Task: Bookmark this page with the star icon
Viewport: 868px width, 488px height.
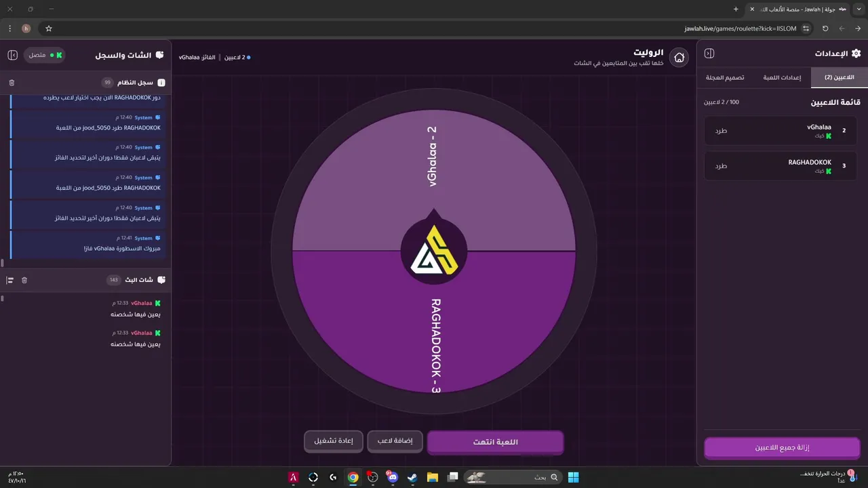Action: click(x=49, y=28)
